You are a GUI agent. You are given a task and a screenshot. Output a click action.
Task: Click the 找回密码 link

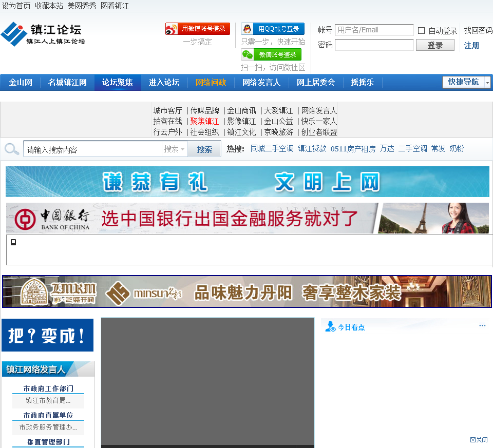[x=478, y=30]
